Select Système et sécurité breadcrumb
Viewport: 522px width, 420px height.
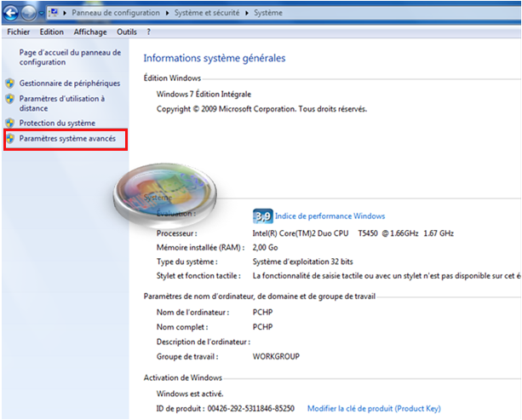coord(207,13)
